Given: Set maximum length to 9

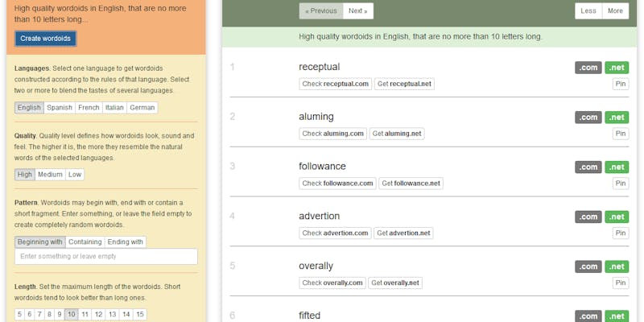Looking at the screenshot, I should (x=59, y=315).
